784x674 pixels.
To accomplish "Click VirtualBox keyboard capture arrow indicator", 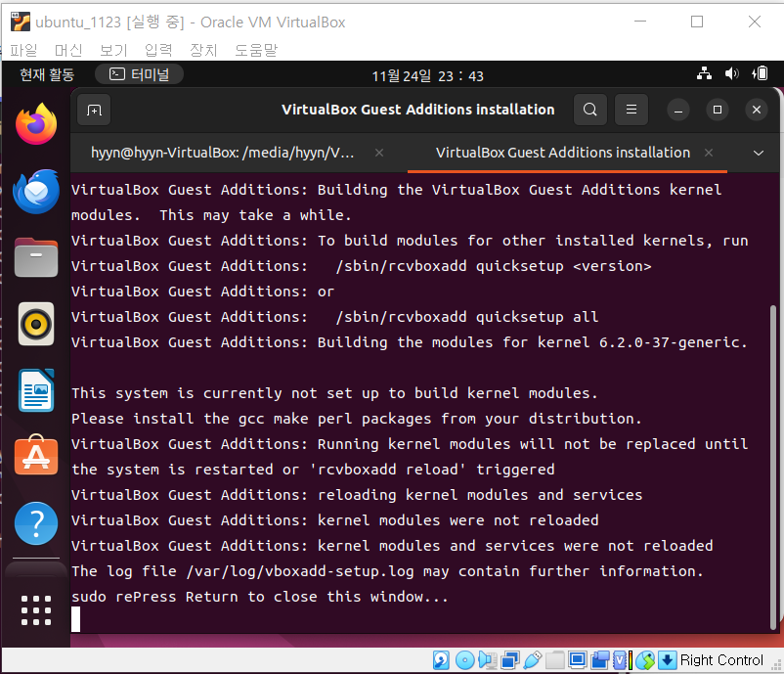I will tap(667, 660).
